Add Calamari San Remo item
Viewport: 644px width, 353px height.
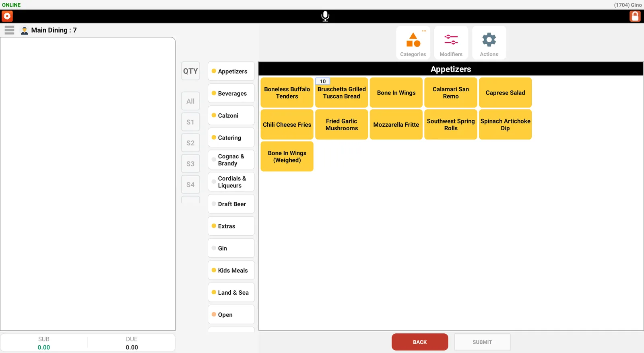click(x=451, y=92)
